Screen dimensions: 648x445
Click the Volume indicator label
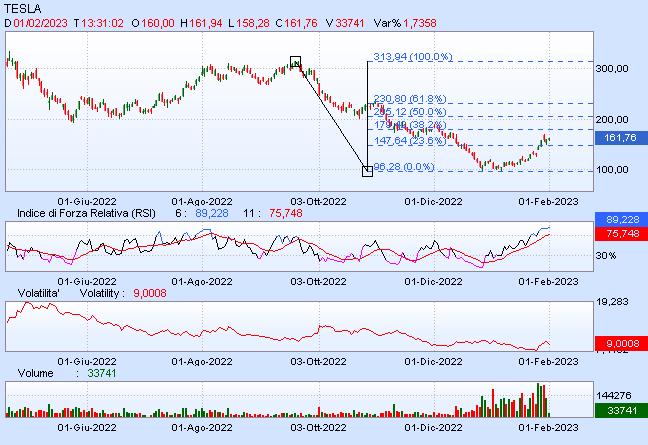tap(36, 374)
